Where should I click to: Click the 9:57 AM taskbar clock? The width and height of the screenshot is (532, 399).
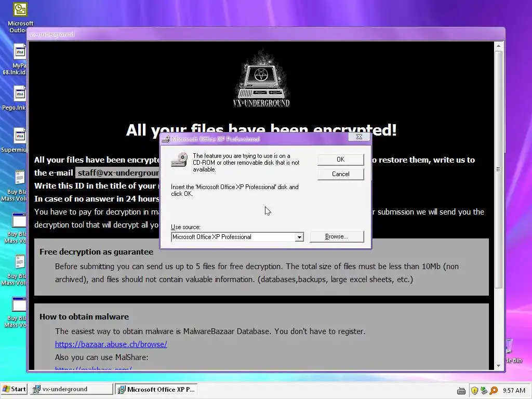514,391
